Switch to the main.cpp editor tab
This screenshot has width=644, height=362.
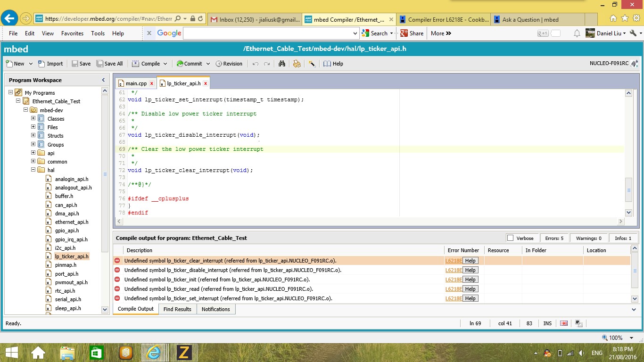[x=136, y=83]
